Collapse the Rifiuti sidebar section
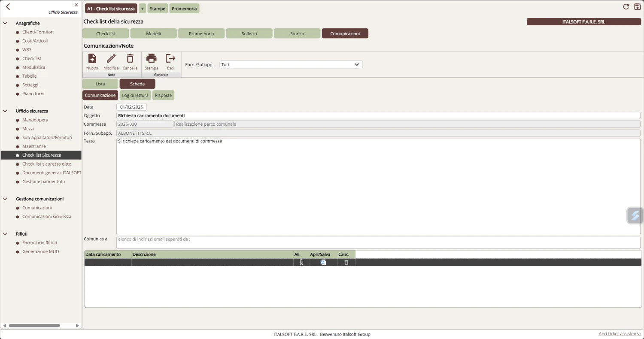 pos(5,234)
